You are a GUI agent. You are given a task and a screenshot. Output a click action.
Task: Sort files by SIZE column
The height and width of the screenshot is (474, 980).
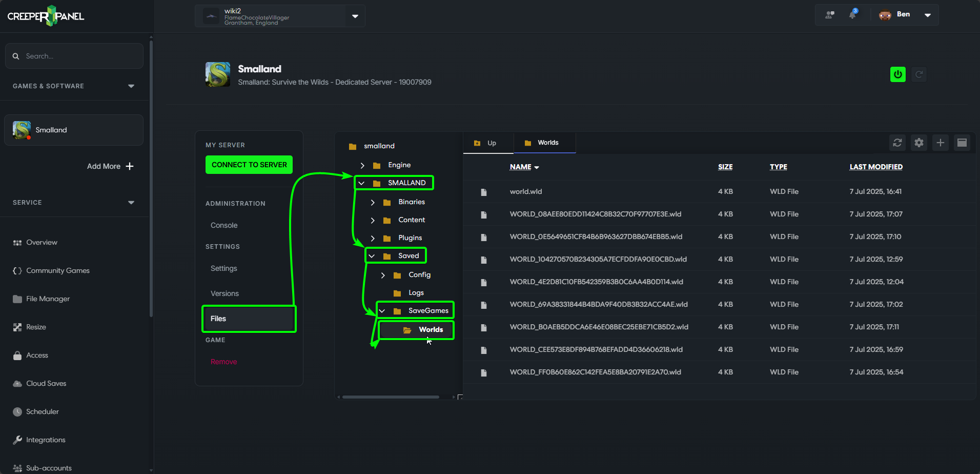725,167
